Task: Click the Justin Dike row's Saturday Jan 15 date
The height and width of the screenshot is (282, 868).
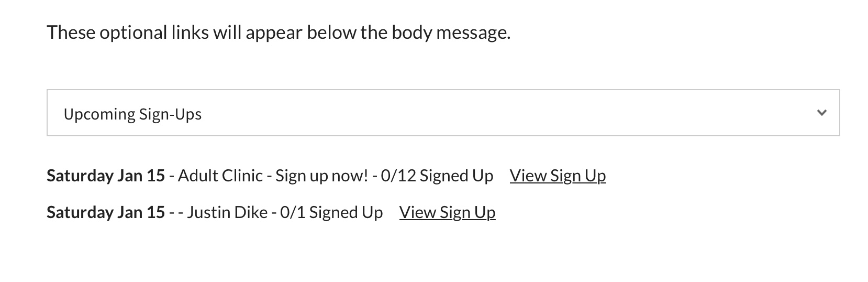Action: 106,212
